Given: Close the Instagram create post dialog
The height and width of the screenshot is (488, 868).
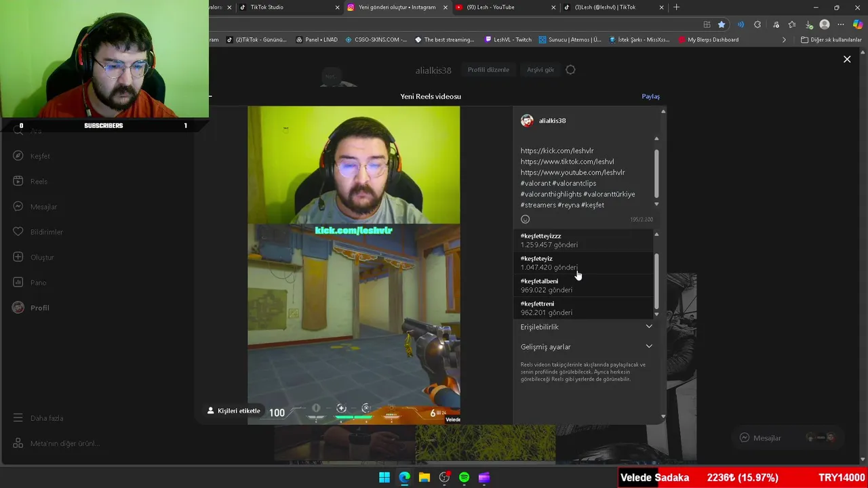Looking at the screenshot, I should tap(847, 60).
